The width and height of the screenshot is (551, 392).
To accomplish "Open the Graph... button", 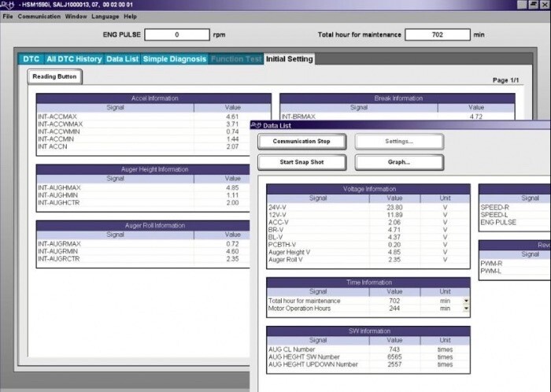I will coord(399,162).
